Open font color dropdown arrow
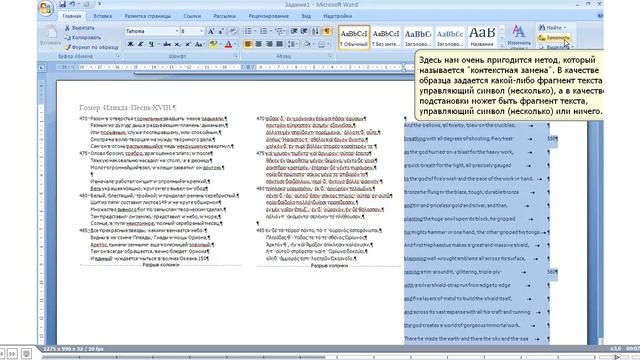 tap(236, 44)
